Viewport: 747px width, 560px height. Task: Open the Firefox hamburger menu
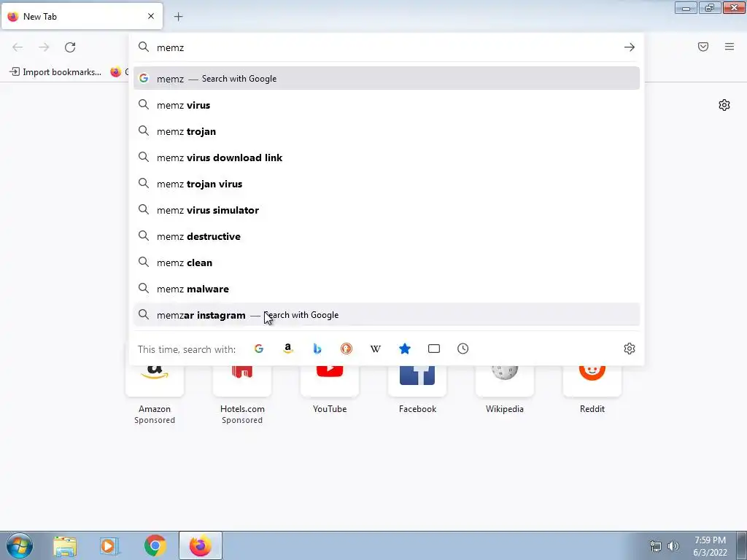pyautogui.click(x=729, y=47)
